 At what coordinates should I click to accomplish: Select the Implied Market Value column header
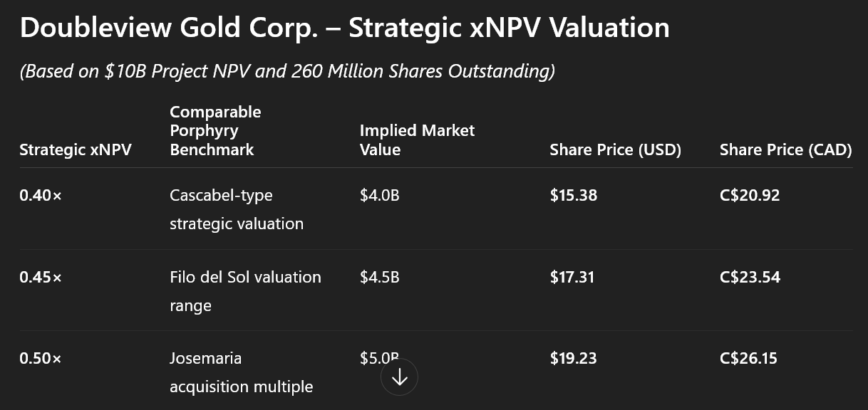click(x=417, y=140)
